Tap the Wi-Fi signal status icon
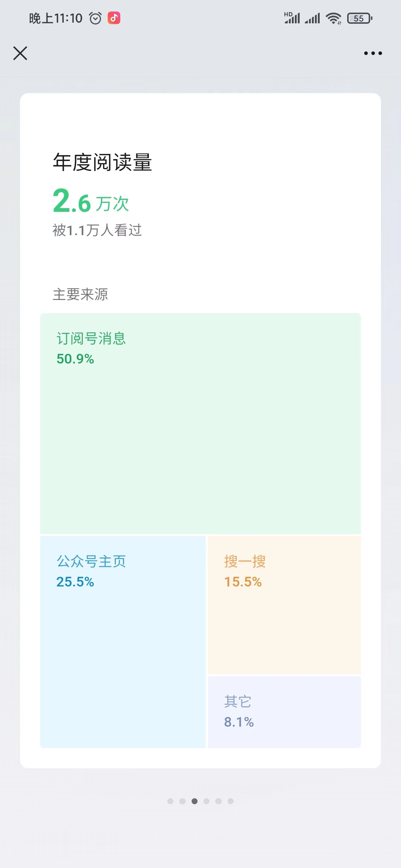401x868 pixels. (x=333, y=18)
